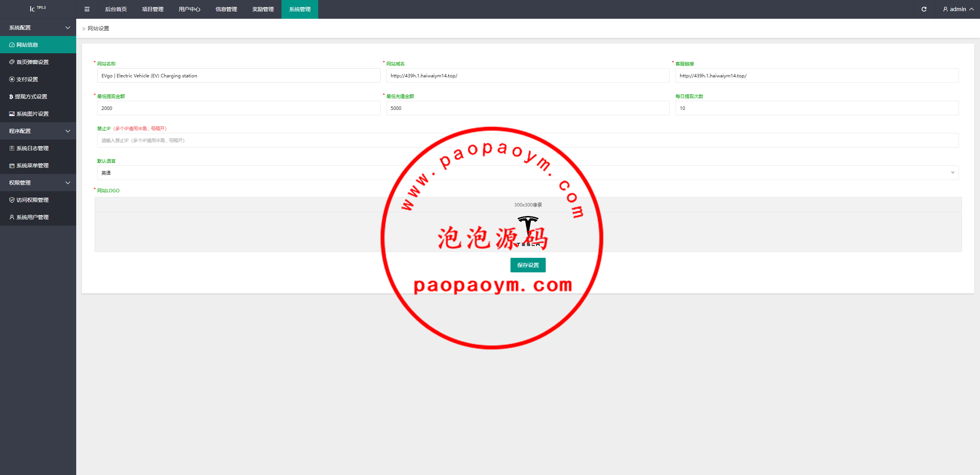Open the 奖励管理 top menu

263,9
